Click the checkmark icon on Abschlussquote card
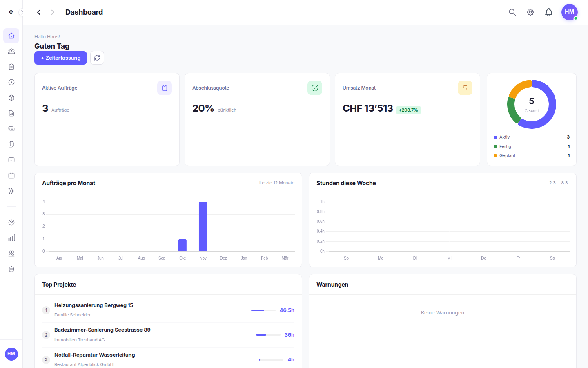 (315, 88)
